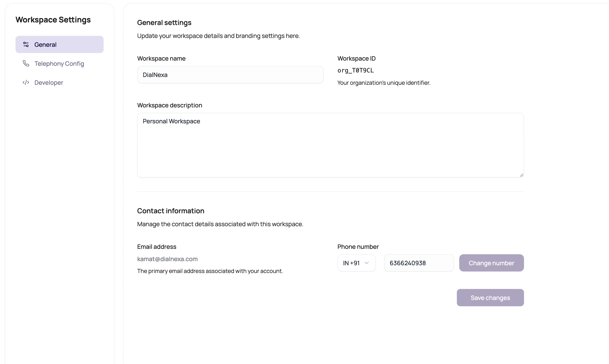Click 'The primary email address associated' helper text
Screen dimensions: 609x364
click(210, 271)
